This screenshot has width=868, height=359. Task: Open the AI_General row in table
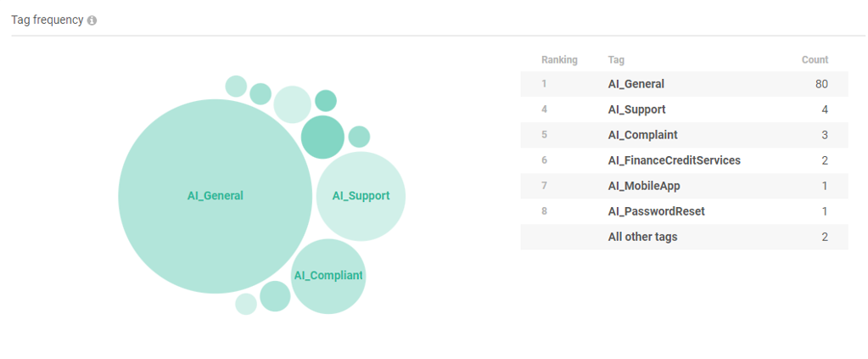point(636,84)
